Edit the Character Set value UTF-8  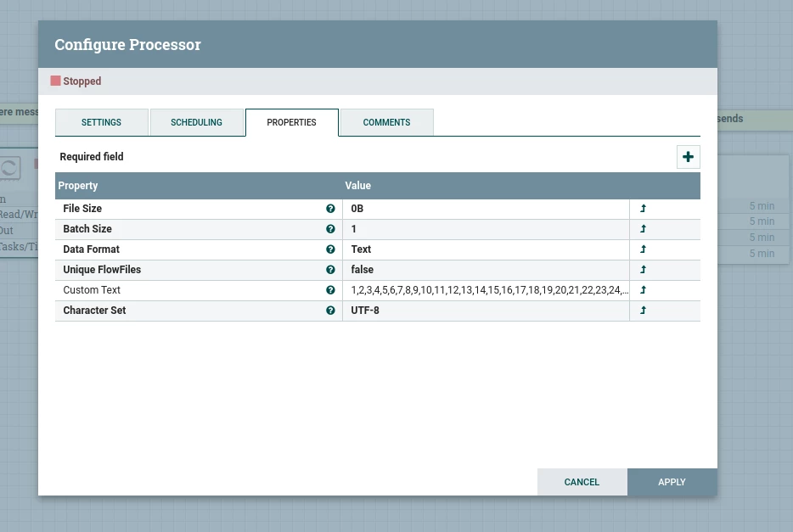tap(486, 311)
